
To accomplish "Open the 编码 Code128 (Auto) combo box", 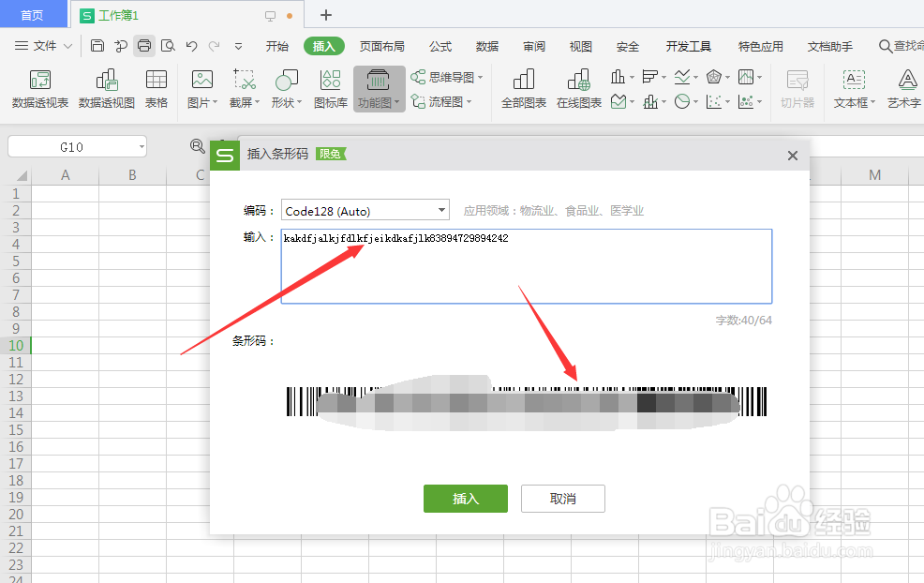I will pyautogui.click(x=365, y=211).
